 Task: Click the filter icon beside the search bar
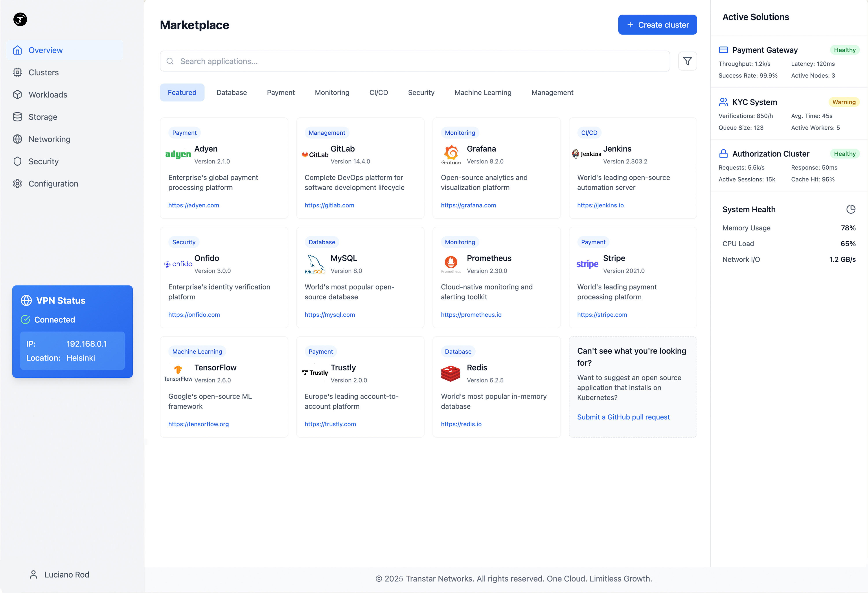688,61
